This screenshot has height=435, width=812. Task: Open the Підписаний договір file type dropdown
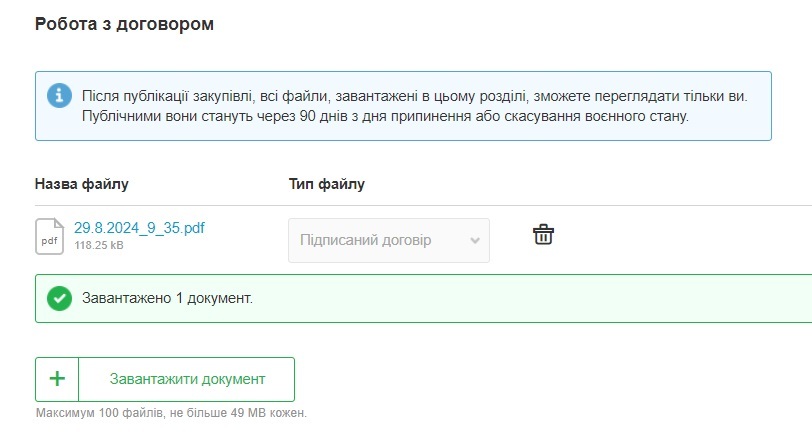click(380, 241)
